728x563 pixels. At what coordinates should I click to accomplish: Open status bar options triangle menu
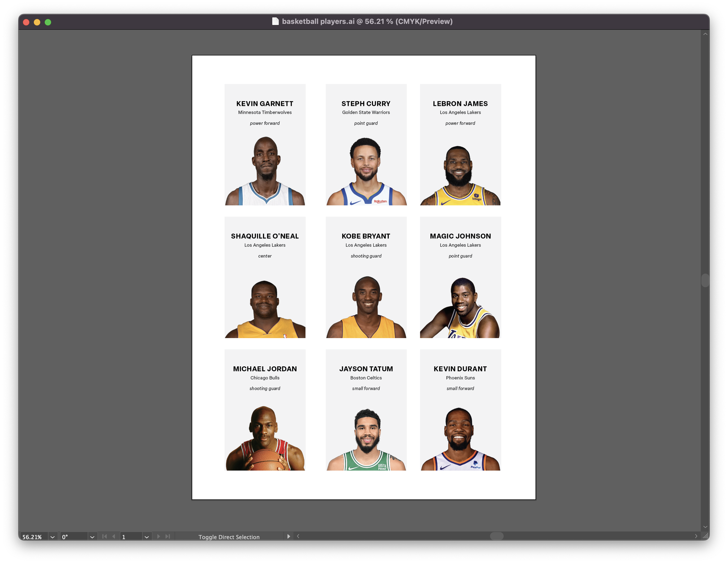pyautogui.click(x=289, y=536)
